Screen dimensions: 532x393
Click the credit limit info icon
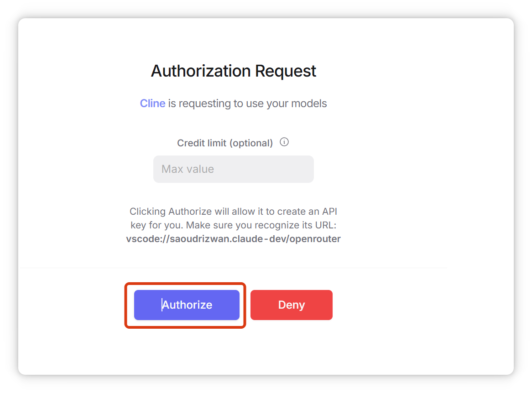click(x=284, y=142)
